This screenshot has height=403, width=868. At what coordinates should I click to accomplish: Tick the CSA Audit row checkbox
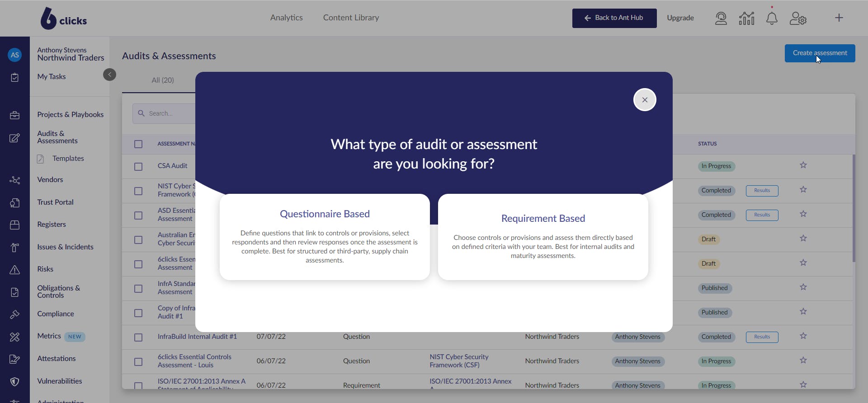point(138,167)
